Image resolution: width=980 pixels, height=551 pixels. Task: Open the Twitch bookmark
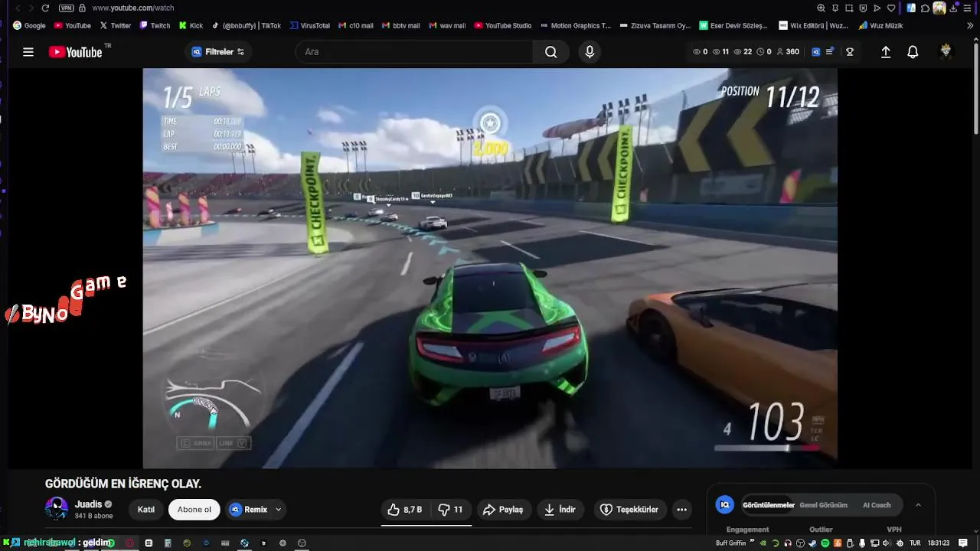pyautogui.click(x=155, y=25)
